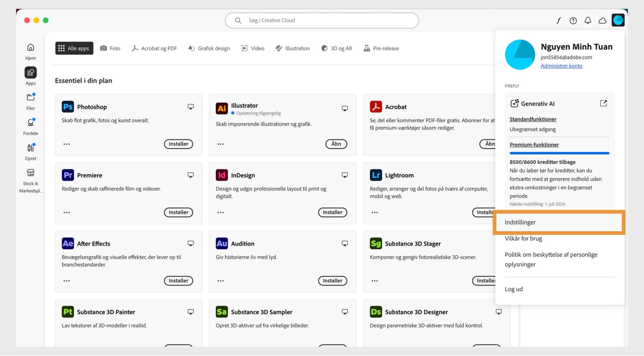
Task: Install Premiere with Installer button
Action: coord(178,212)
